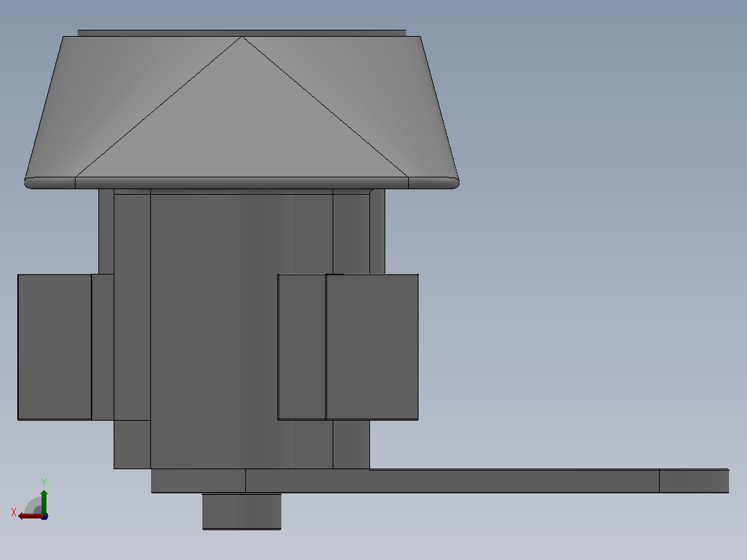Click the blue Z axis dot on the triad

(45, 516)
